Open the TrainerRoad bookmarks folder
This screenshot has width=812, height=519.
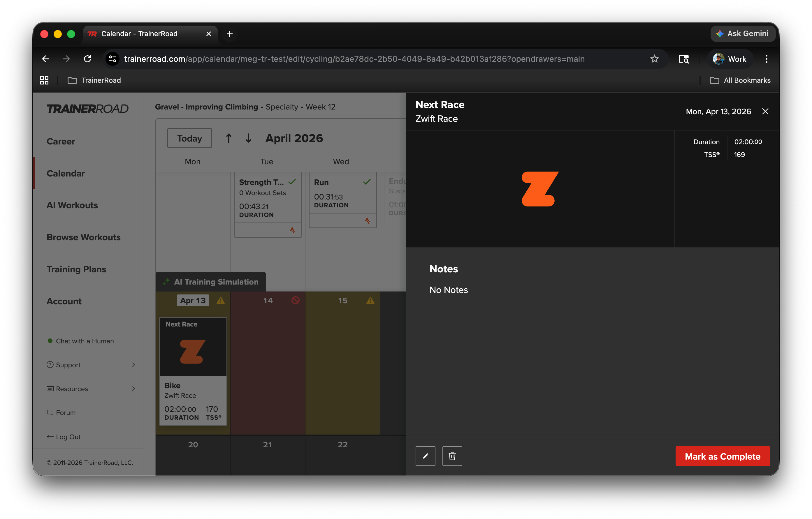pyautogui.click(x=94, y=80)
